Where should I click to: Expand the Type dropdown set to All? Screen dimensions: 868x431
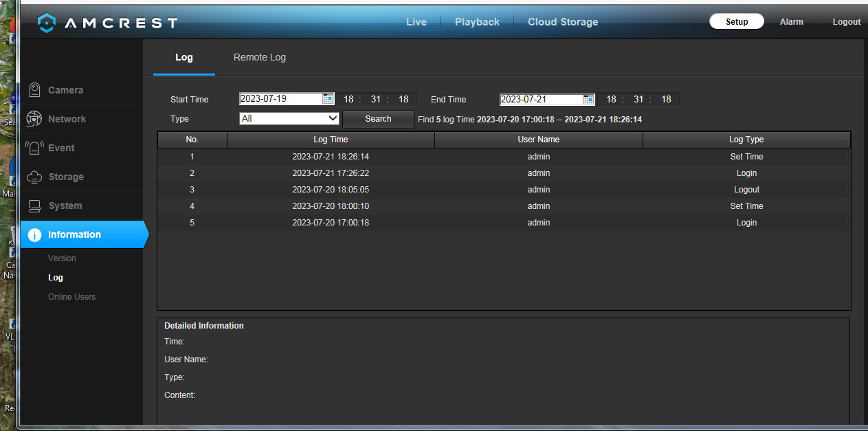coord(289,118)
